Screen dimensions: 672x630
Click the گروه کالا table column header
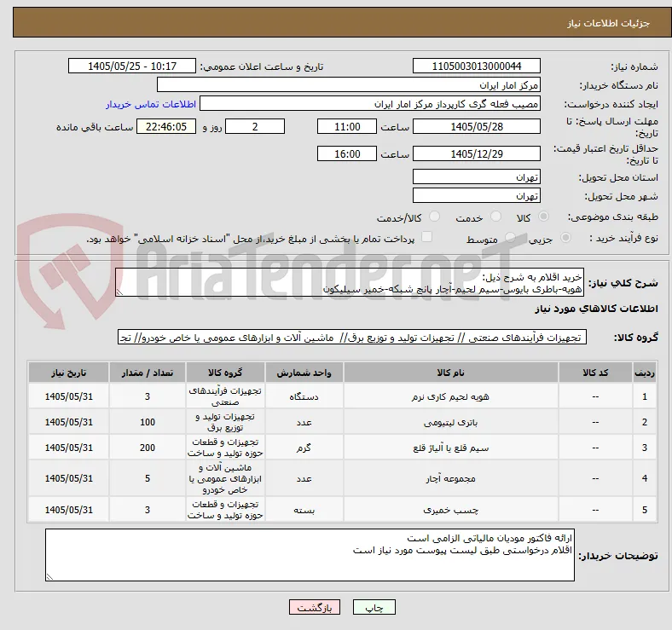pyautogui.click(x=225, y=373)
